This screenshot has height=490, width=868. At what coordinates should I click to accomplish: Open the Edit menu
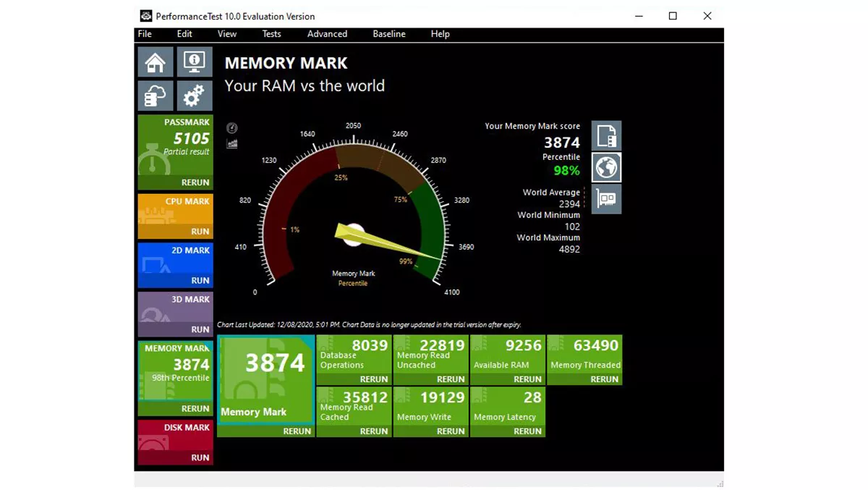coord(184,34)
